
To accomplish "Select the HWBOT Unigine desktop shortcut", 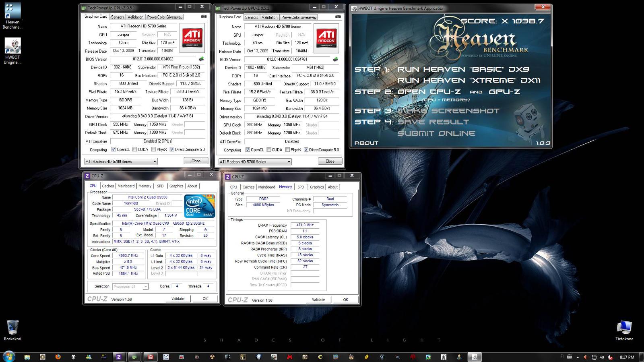I will coord(12,51).
